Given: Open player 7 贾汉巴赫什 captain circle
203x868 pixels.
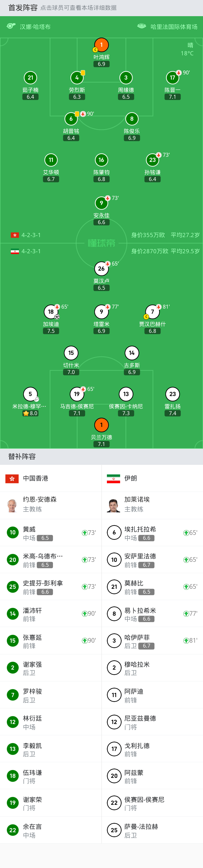Looking at the screenshot, I should tap(152, 312).
